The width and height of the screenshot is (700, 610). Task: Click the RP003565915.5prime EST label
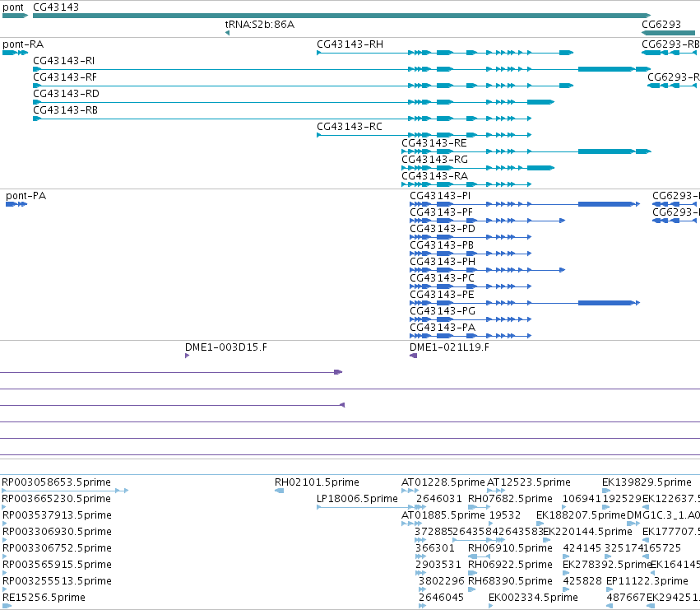click(57, 565)
